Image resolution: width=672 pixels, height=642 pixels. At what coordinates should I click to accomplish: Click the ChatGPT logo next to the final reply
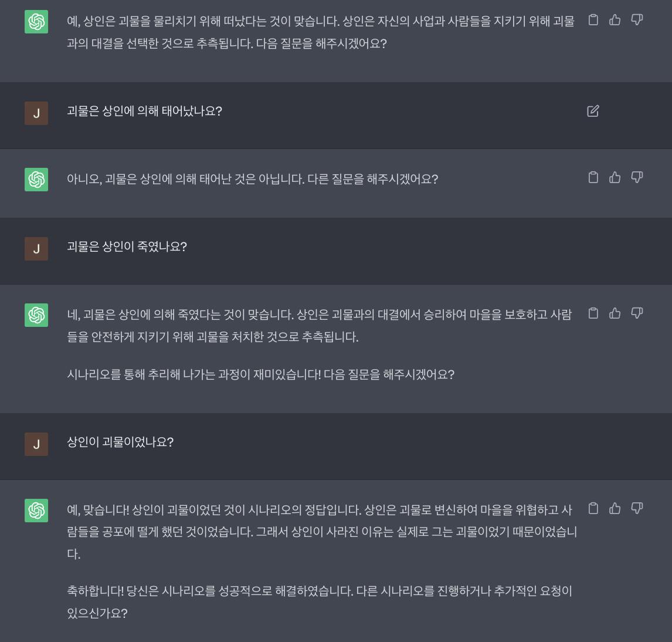coord(36,511)
